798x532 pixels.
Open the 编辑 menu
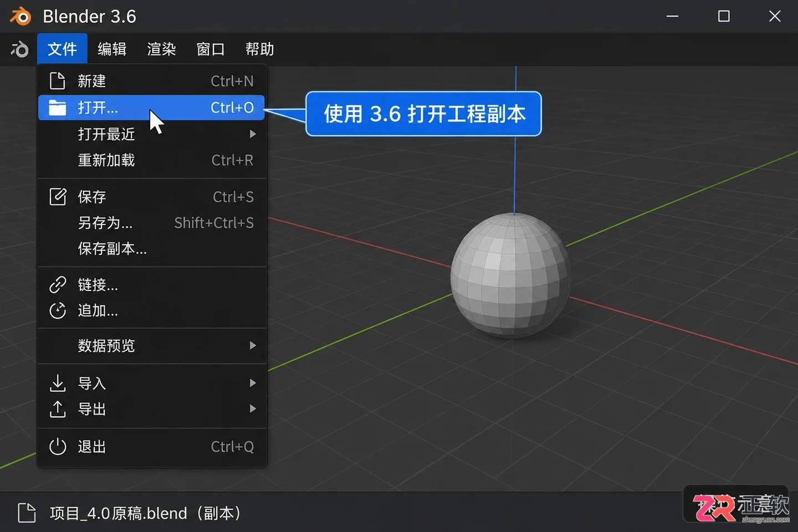pos(112,49)
